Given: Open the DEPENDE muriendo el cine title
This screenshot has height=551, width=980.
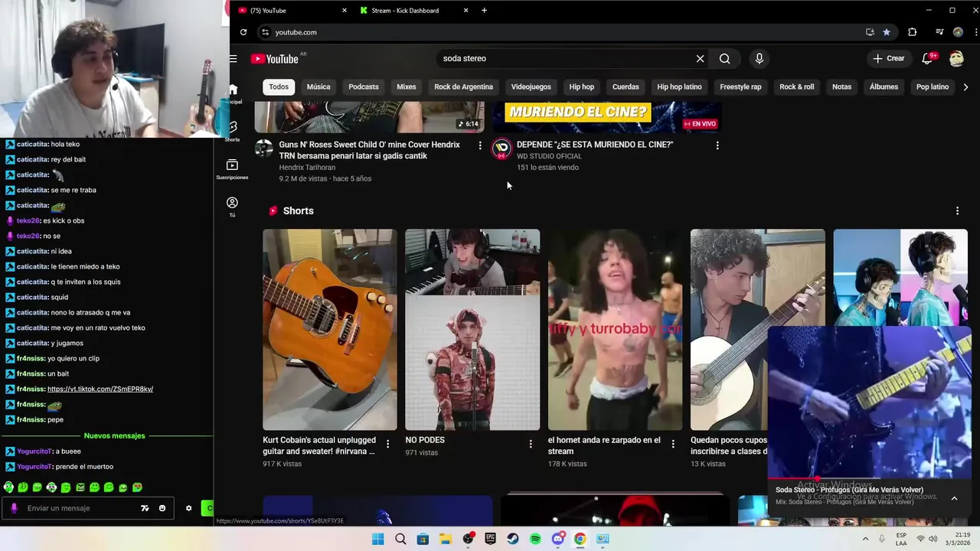Looking at the screenshot, I should pyautogui.click(x=595, y=145).
